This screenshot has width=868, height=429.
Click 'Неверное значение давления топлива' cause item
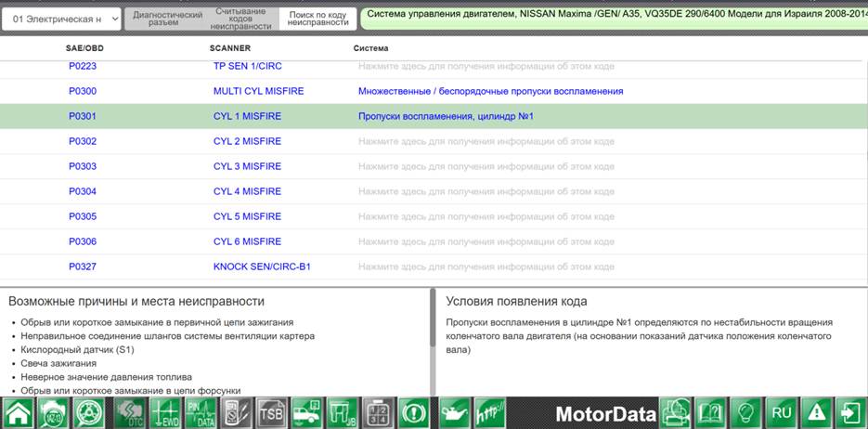click(106, 377)
